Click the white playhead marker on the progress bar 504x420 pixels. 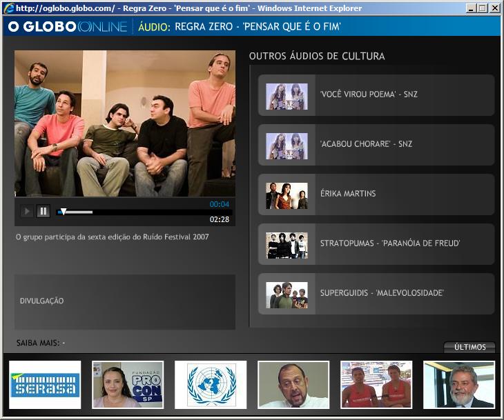coord(64,212)
